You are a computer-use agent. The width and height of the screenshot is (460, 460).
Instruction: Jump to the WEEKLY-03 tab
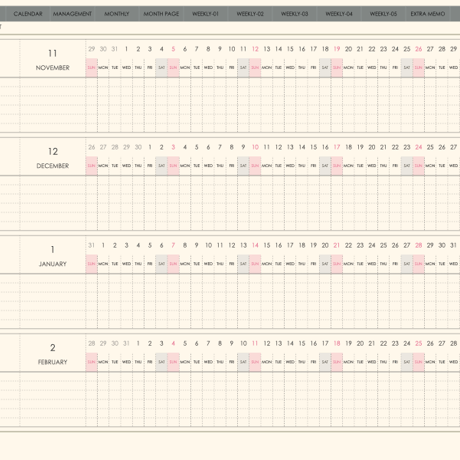[294, 14]
